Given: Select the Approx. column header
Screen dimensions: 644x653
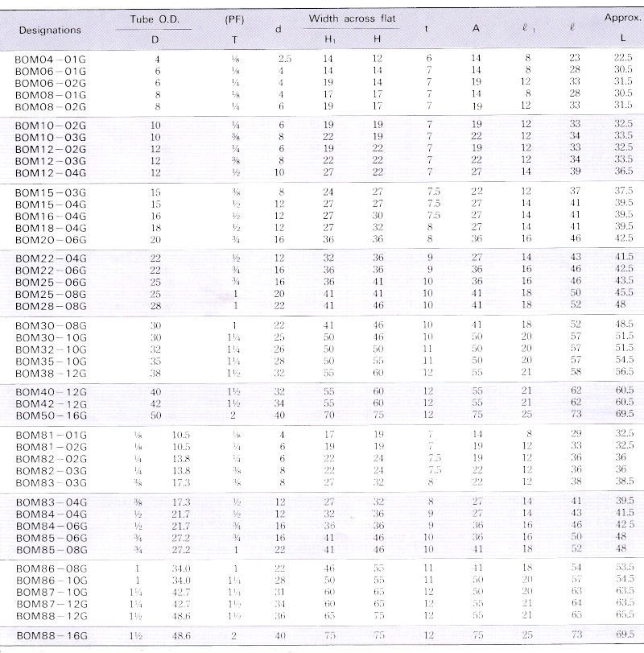Looking at the screenshot, I should [x=623, y=18].
